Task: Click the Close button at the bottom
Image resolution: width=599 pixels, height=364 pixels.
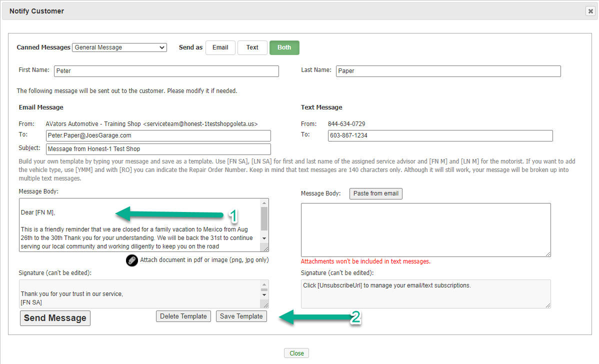Action: click(296, 353)
